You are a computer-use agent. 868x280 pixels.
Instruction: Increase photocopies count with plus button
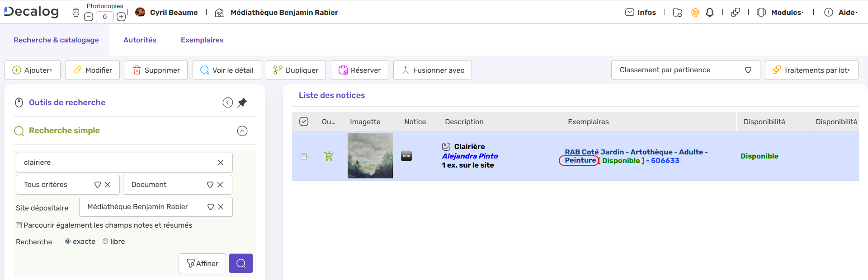point(121,17)
